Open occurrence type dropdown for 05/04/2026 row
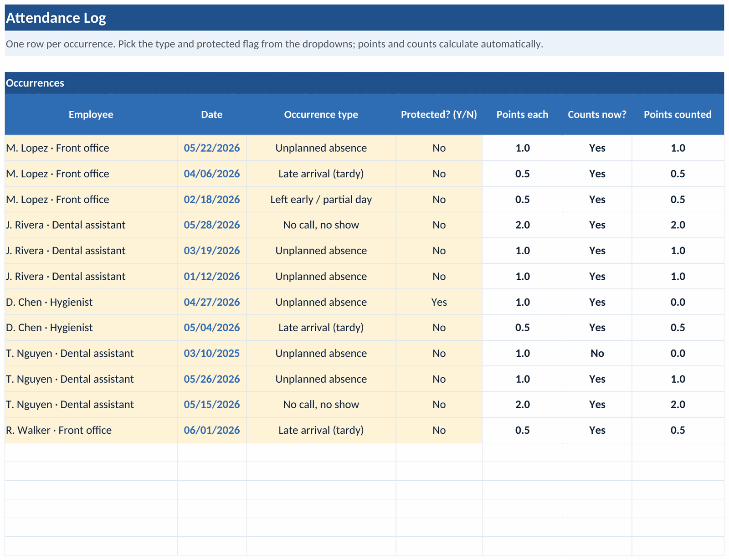This screenshot has height=560, width=729. pos(321,328)
